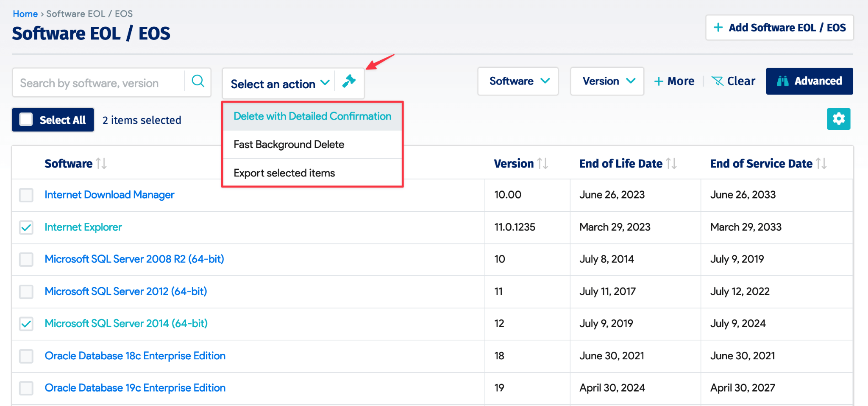Focus the Search by software, version field

pos(99,83)
